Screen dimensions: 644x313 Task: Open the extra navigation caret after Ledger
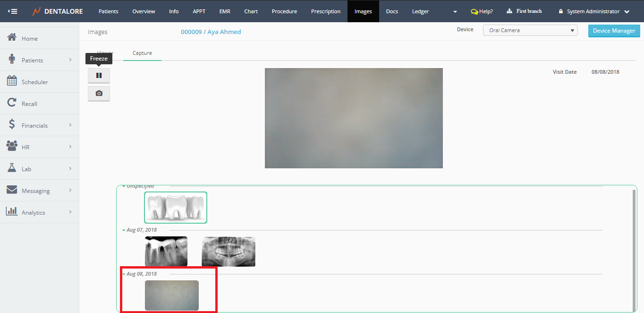coord(455,12)
